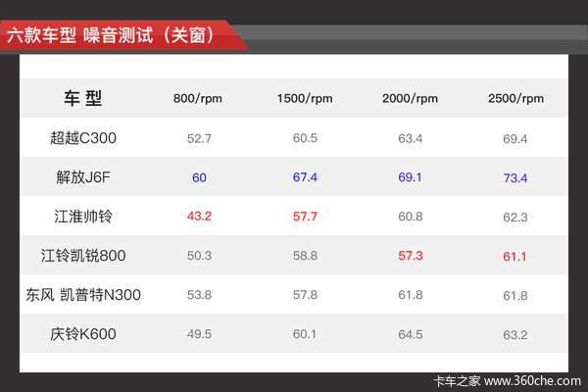Viewport: 588px width, 392px height.
Task: Select value '63.4' in 超越C300 row
Action: pyautogui.click(x=411, y=139)
